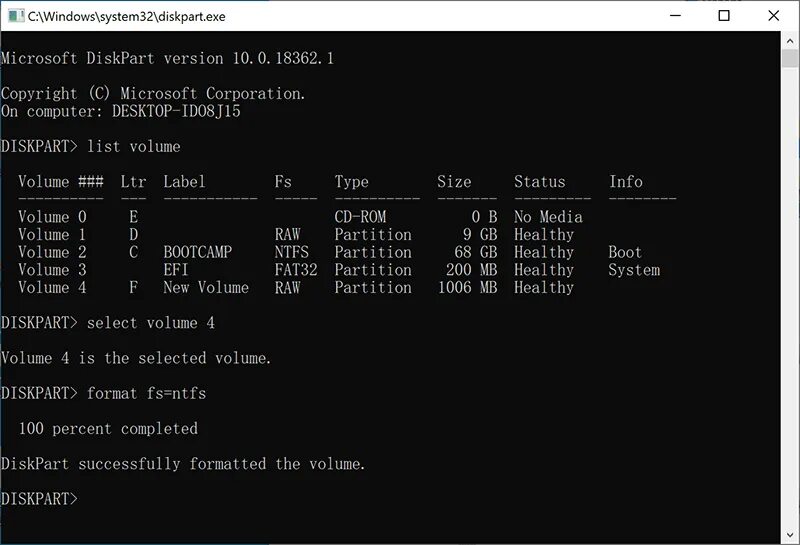Click 'DiskPart successfully formatted the volume.' message
The image size is (800, 545).
click(183, 463)
